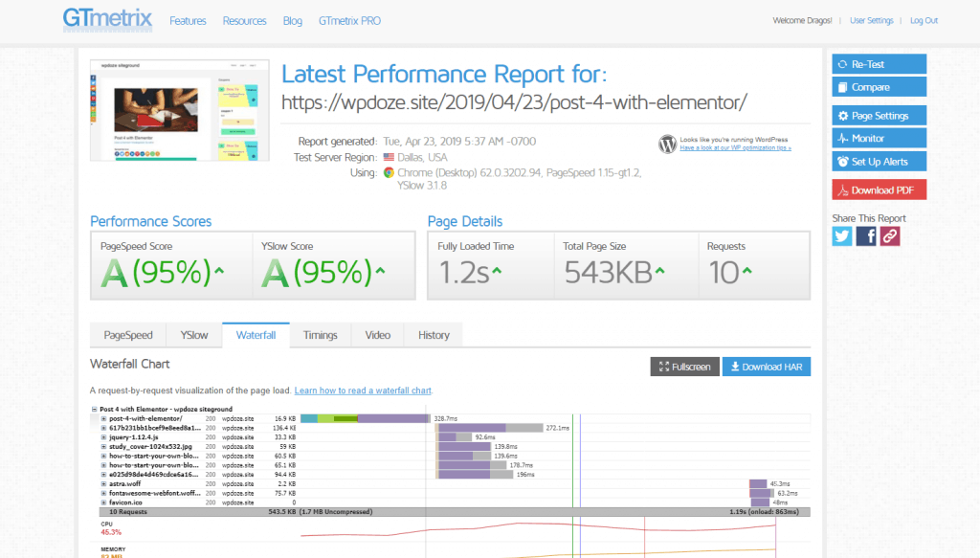The width and height of the screenshot is (980, 558).
Task: Click the 272.1ms waterfall bar
Action: 489,428
